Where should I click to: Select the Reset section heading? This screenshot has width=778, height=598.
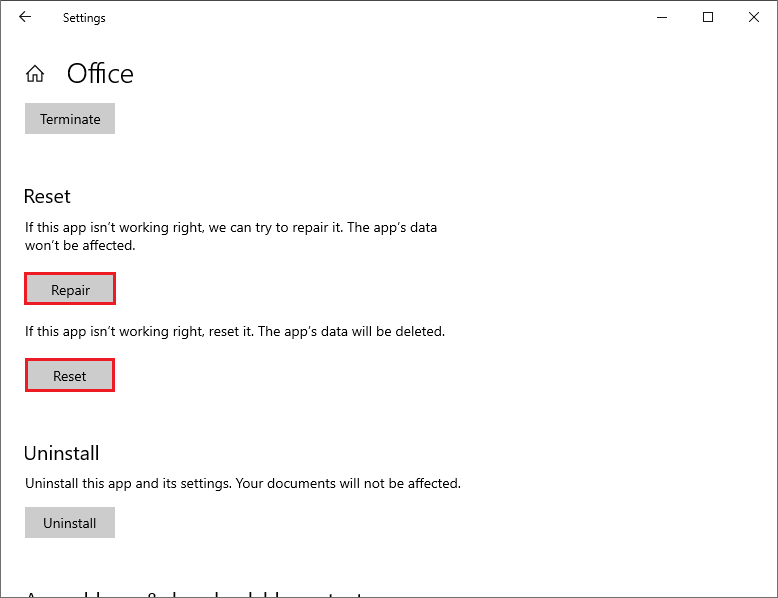click(x=47, y=197)
